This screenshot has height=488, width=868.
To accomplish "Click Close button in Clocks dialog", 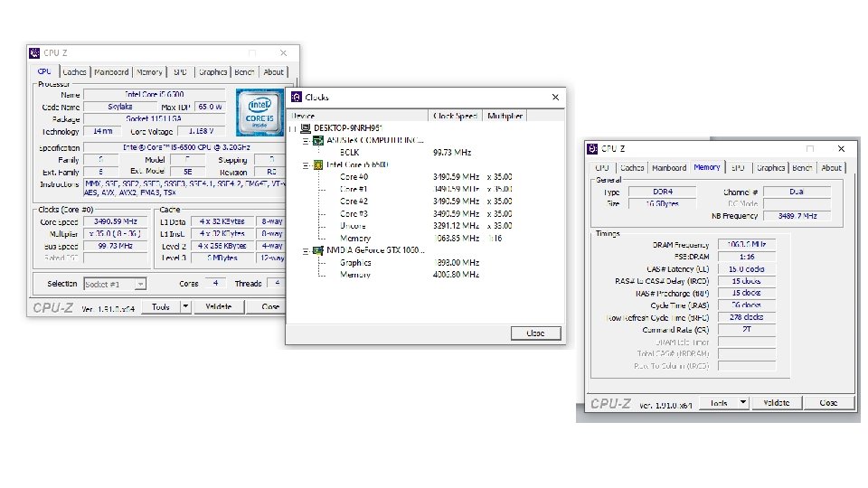I will coord(535,333).
